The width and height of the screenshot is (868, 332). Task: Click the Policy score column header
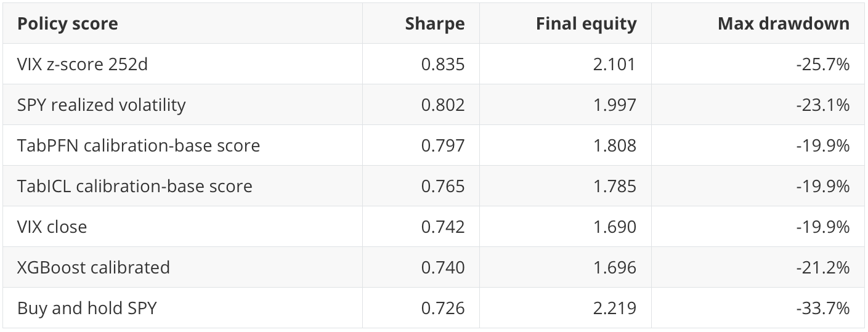[68, 24]
